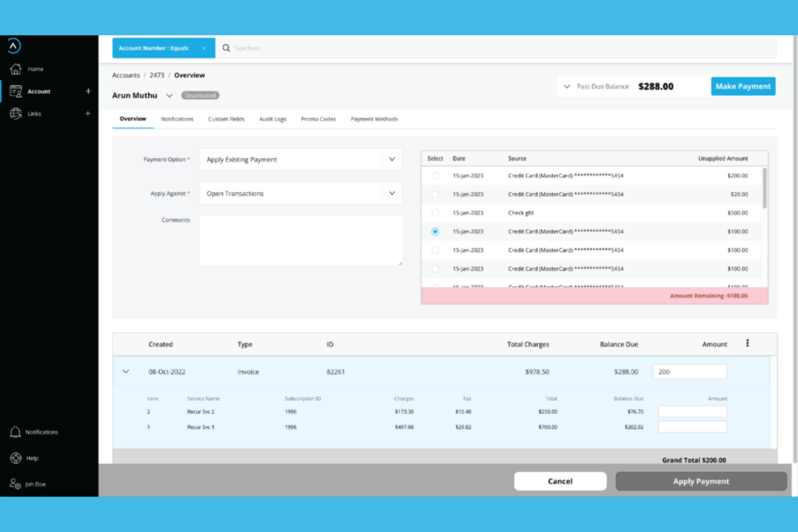This screenshot has height=532, width=798.
Task: Click the $288.00 past due amount
Action: [x=656, y=86]
